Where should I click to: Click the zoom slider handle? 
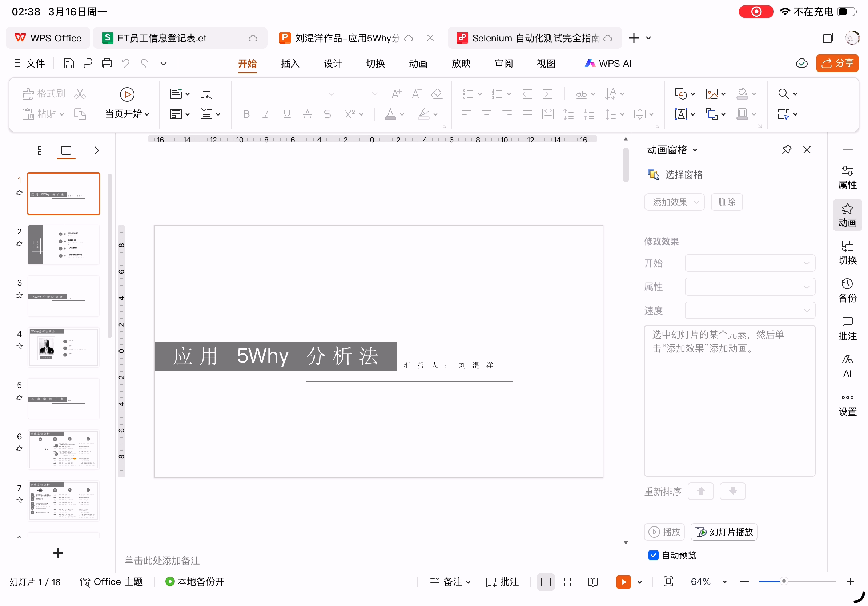[x=784, y=581]
